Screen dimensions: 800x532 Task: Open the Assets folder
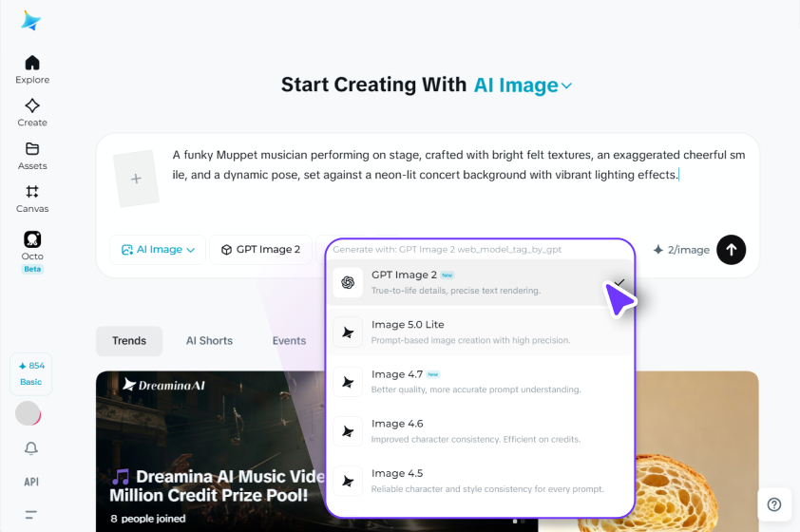coord(32,156)
